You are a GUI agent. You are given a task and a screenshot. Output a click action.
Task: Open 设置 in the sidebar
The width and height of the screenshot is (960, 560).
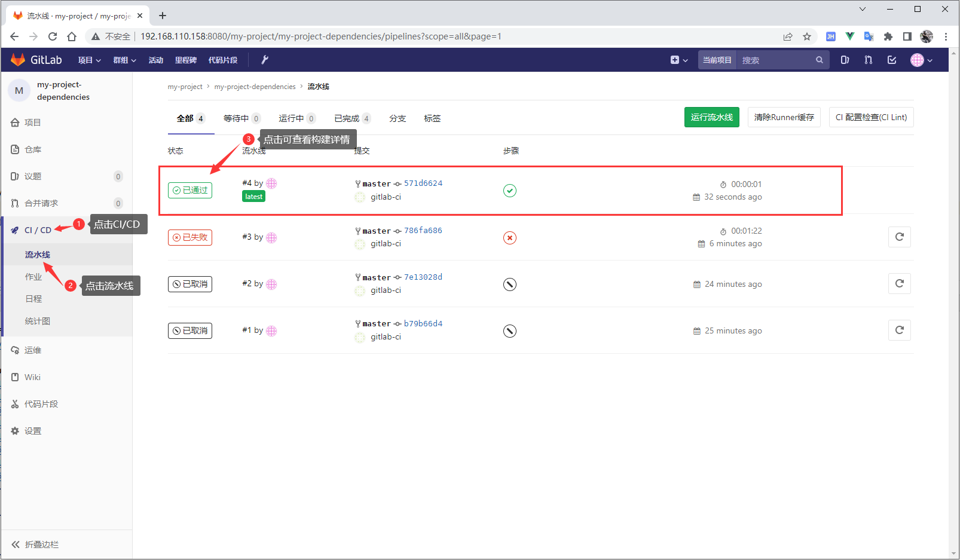coord(67,431)
